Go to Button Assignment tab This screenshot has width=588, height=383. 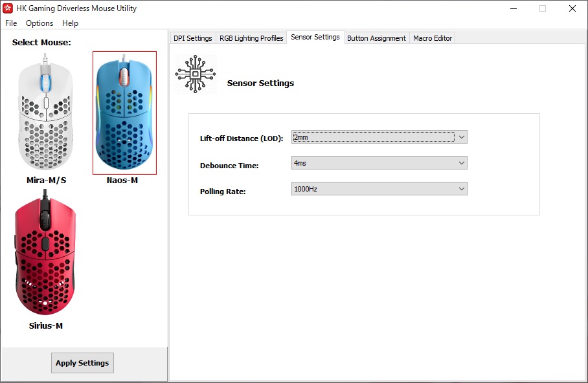click(376, 38)
